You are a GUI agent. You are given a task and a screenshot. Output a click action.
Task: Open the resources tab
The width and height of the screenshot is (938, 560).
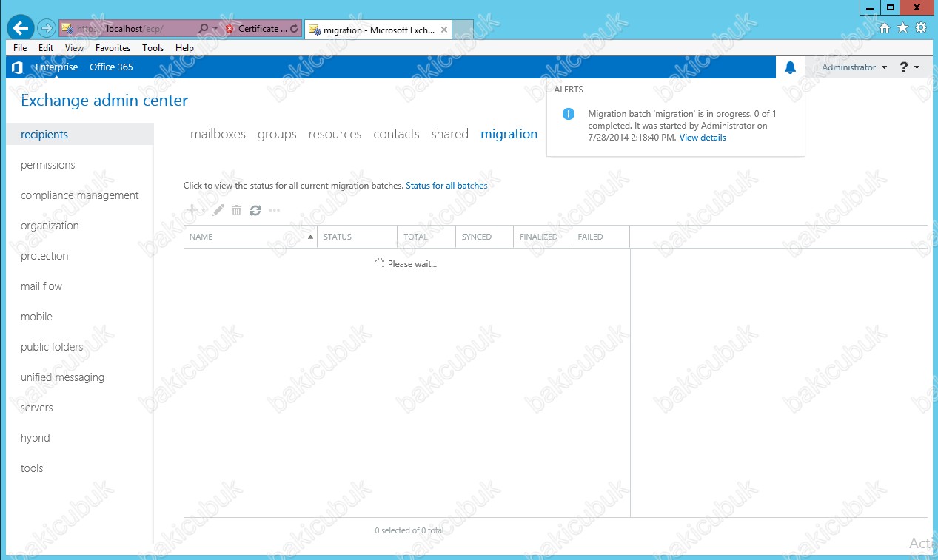coord(335,134)
